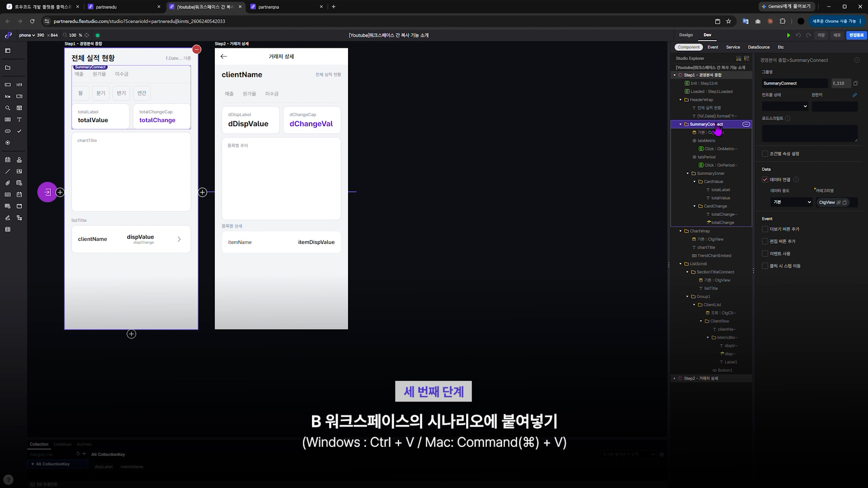
Task: Uncheck the 데이터 연결 checkbox
Action: (765, 179)
